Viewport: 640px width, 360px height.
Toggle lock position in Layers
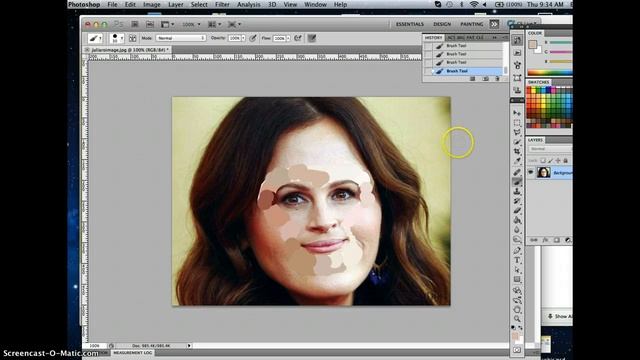pyautogui.click(x=558, y=160)
